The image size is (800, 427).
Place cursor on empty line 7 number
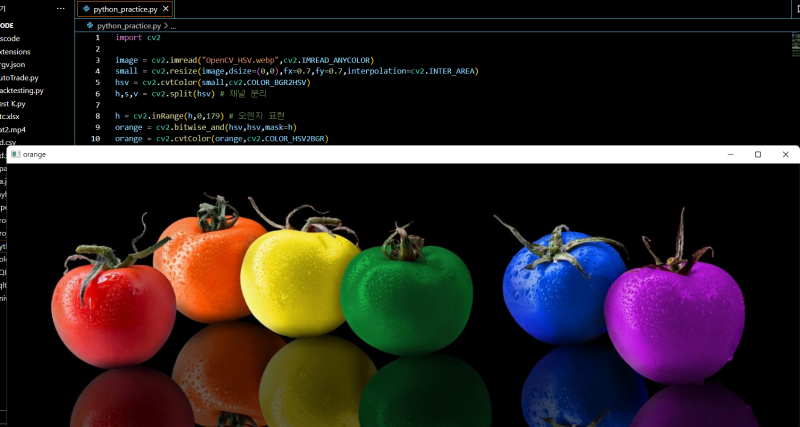click(97, 105)
